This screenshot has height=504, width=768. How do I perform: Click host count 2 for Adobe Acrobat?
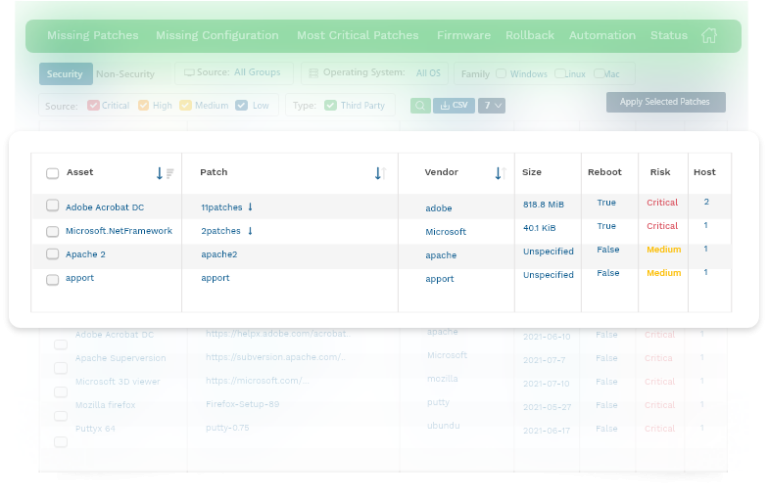pos(706,202)
